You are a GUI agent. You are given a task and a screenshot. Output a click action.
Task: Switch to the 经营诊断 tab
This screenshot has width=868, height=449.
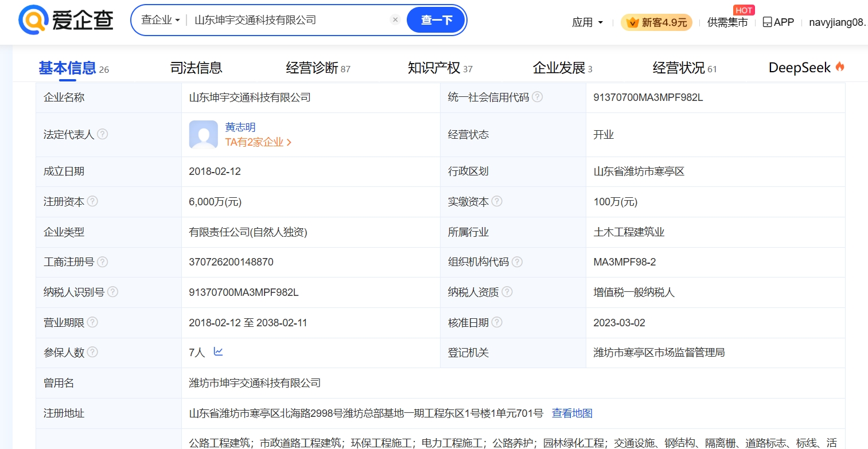318,68
